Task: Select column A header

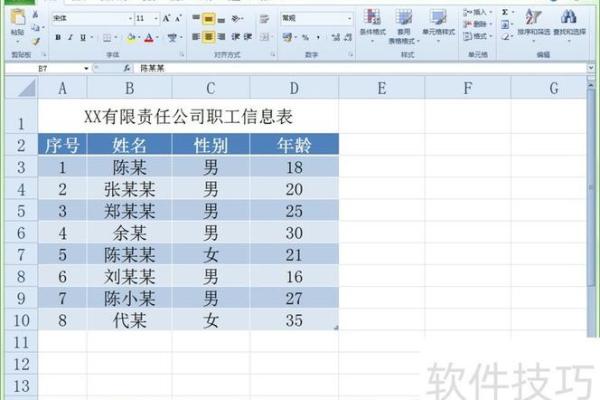Action: (x=62, y=88)
